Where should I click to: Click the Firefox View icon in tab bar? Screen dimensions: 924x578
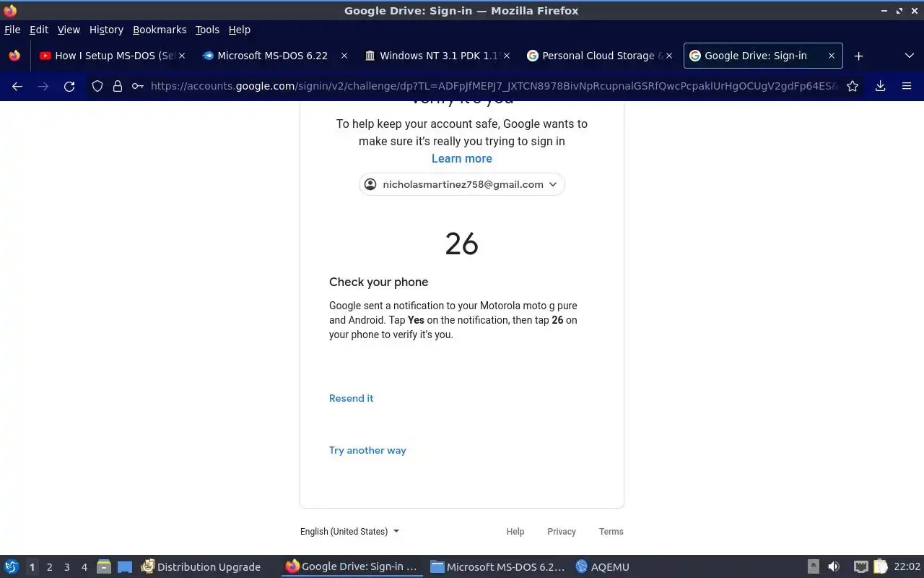[14, 56]
